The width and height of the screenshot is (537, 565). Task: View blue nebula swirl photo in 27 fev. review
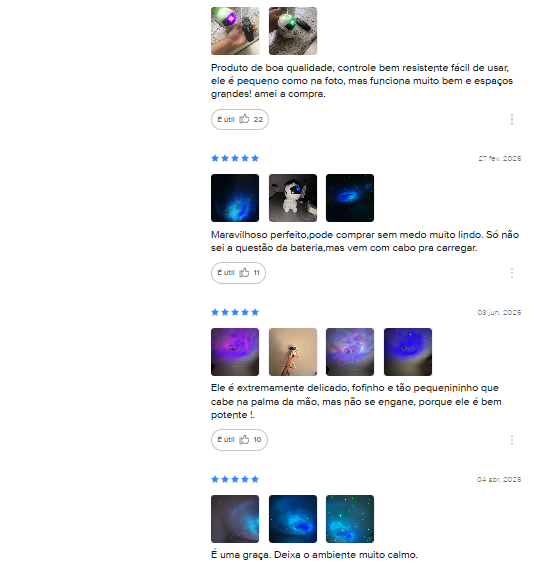click(235, 198)
